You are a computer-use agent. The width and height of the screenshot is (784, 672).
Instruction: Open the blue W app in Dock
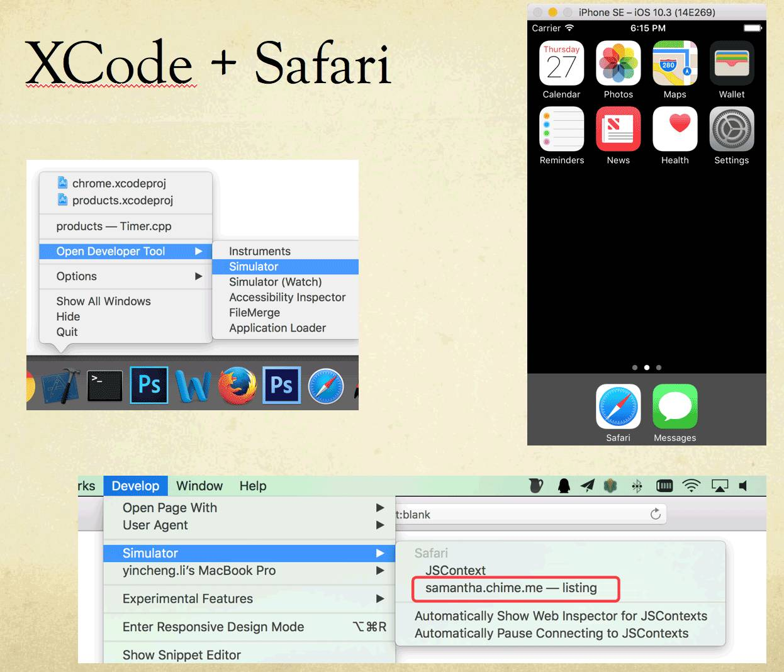click(193, 385)
